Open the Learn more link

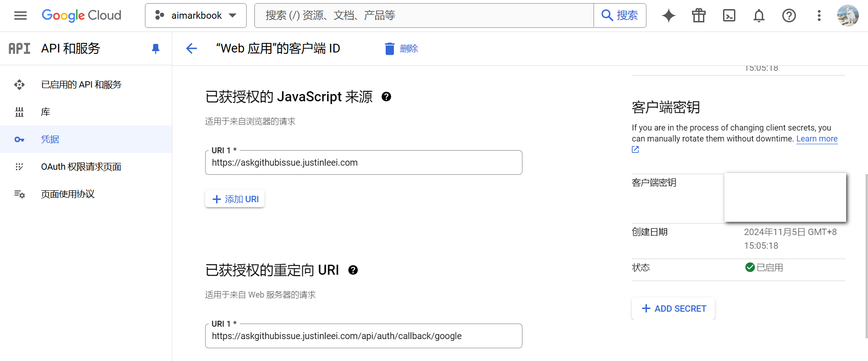point(816,139)
